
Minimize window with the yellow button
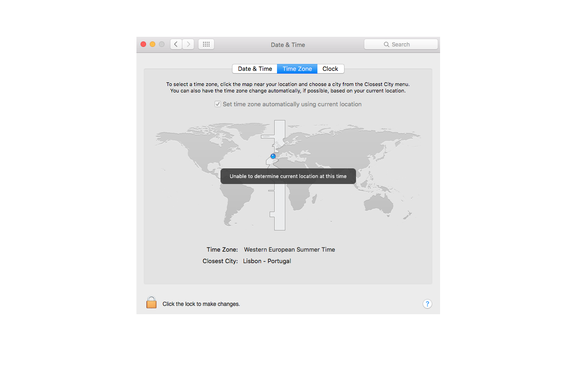[153, 44]
